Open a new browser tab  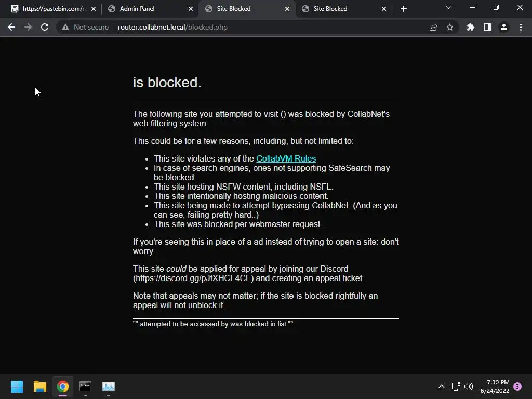403,9
